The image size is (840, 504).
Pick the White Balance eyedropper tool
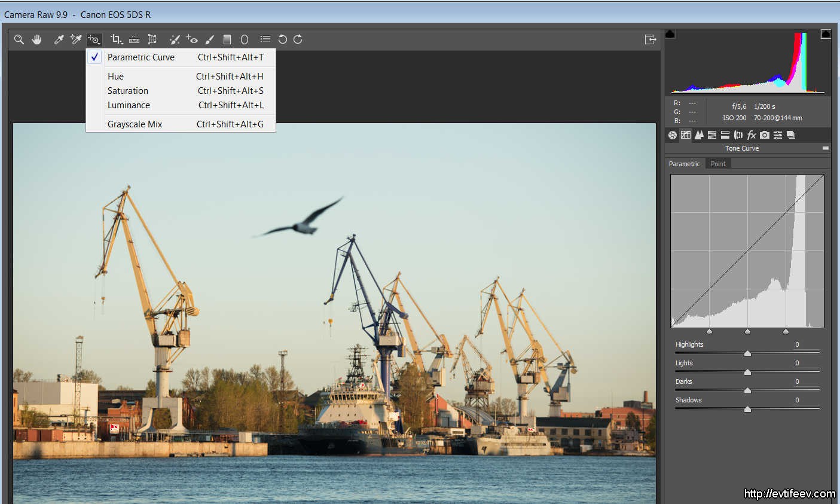point(59,39)
